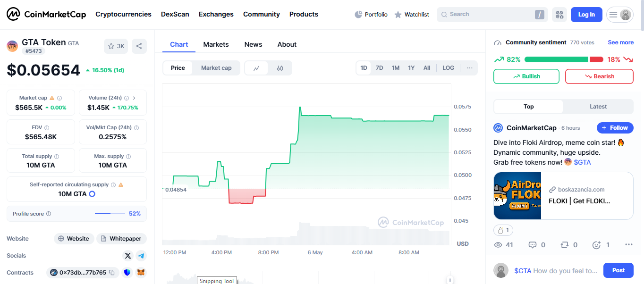Image resolution: width=644 pixels, height=284 pixels.
Task: Open the Telegram social link
Action: 141,256
